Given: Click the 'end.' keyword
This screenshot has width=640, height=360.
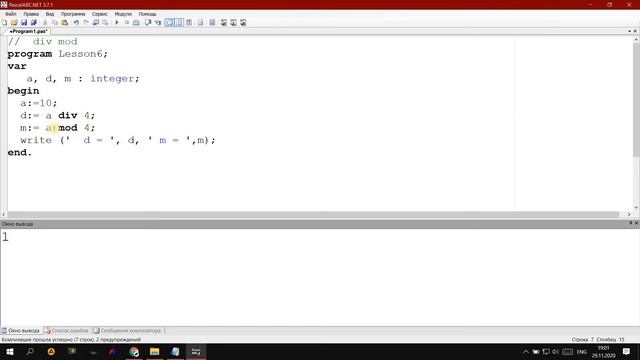Looking at the screenshot, I should coord(20,152).
